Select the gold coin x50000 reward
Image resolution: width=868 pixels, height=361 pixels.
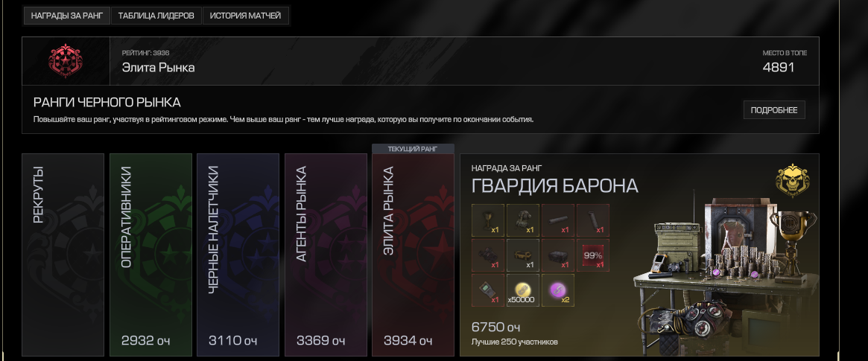click(x=522, y=290)
